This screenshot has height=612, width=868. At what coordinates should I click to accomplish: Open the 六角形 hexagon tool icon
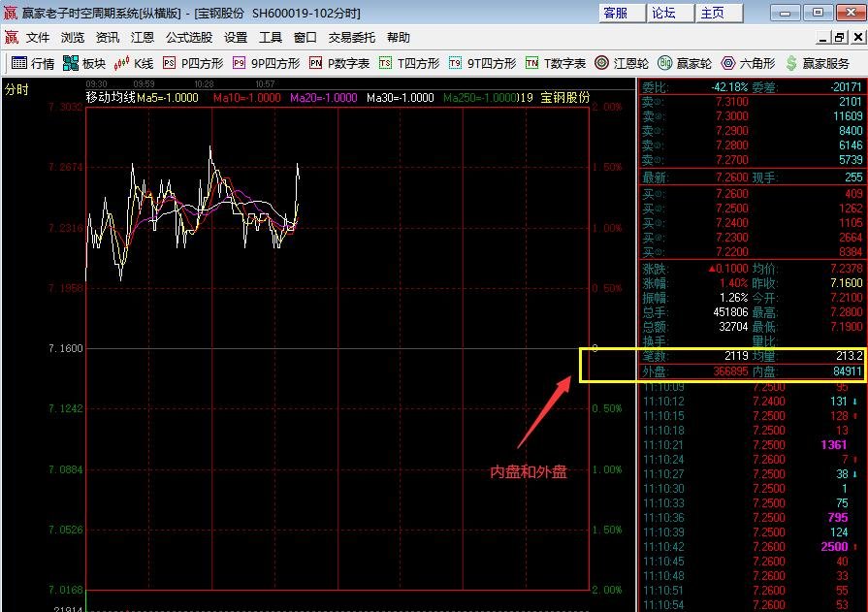pyautogui.click(x=728, y=63)
